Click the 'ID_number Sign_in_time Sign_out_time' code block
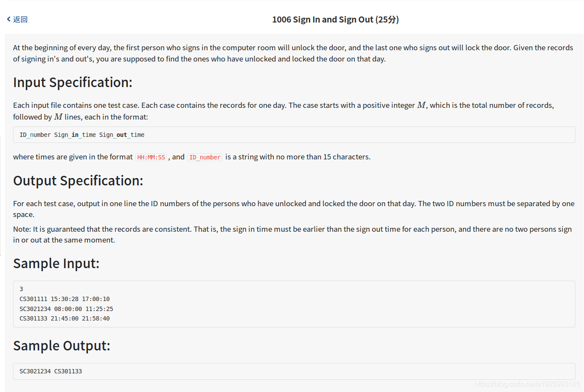The image size is (584, 392). [294, 135]
